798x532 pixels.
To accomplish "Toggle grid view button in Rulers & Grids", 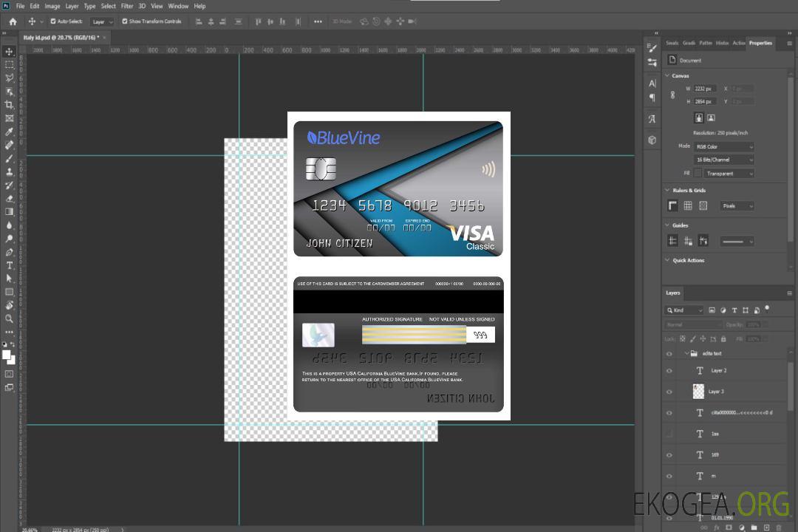I will coord(688,205).
